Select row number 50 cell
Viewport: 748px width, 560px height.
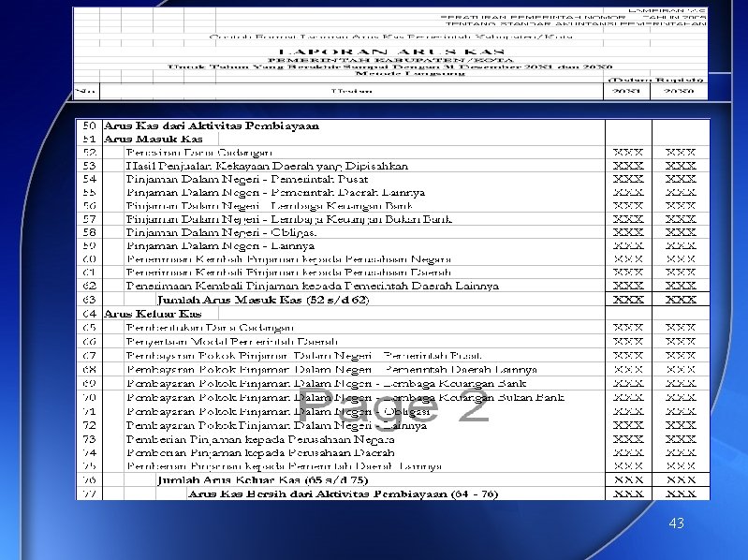pos(89,125)
